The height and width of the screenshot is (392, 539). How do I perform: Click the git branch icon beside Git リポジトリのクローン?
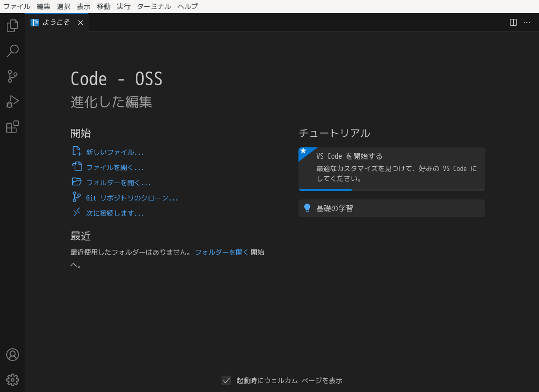point(76,197)
